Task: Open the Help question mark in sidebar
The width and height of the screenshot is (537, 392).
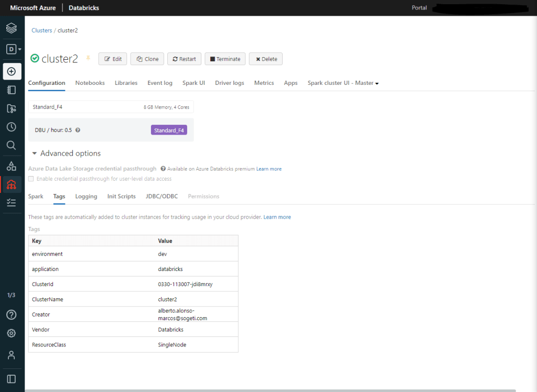Action: click(12, 314)
